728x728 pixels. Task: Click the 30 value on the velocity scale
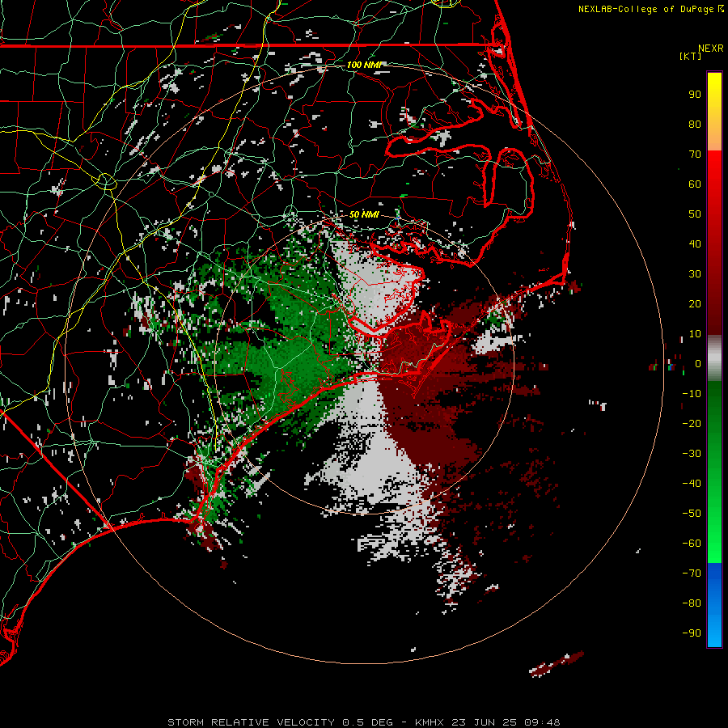(695, 274)
